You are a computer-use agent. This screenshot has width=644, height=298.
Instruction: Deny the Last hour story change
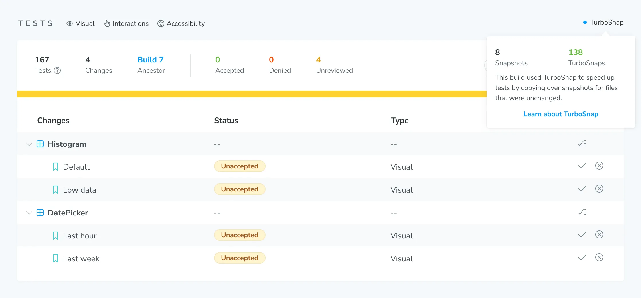[599, 235]
